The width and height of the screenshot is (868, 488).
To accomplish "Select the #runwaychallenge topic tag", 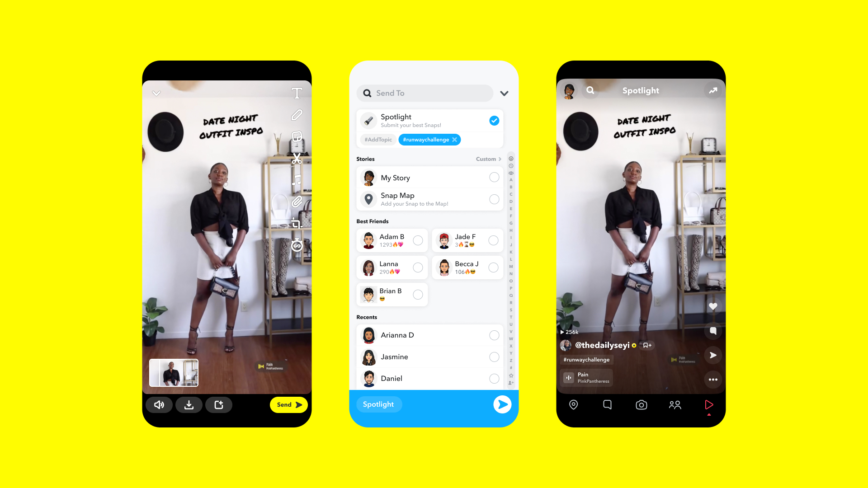I will pos(425,140).
